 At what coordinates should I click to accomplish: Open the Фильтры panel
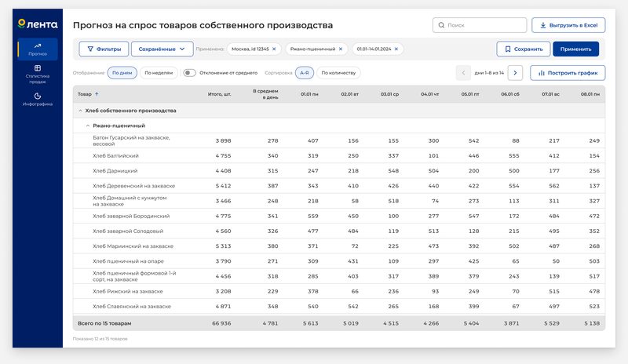pos(104,49)
